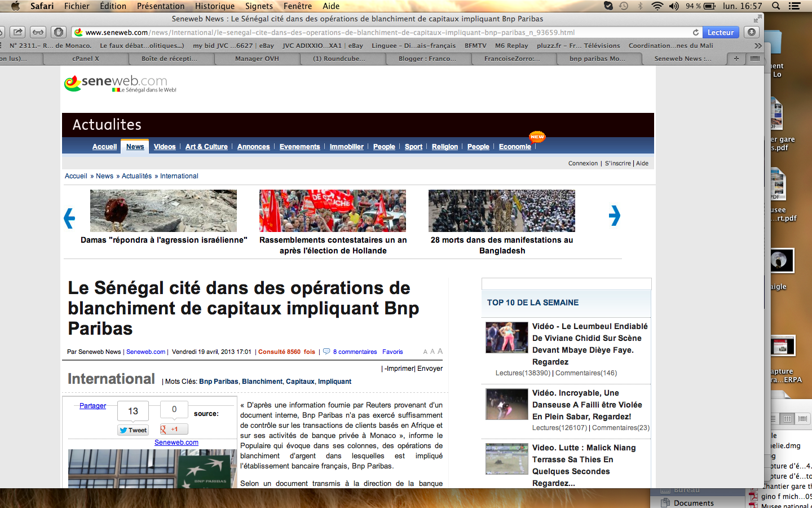Go to previous carousel stories with left arrow
The height and width of the screenshot is (508, 812).
[x=69, y=218]
